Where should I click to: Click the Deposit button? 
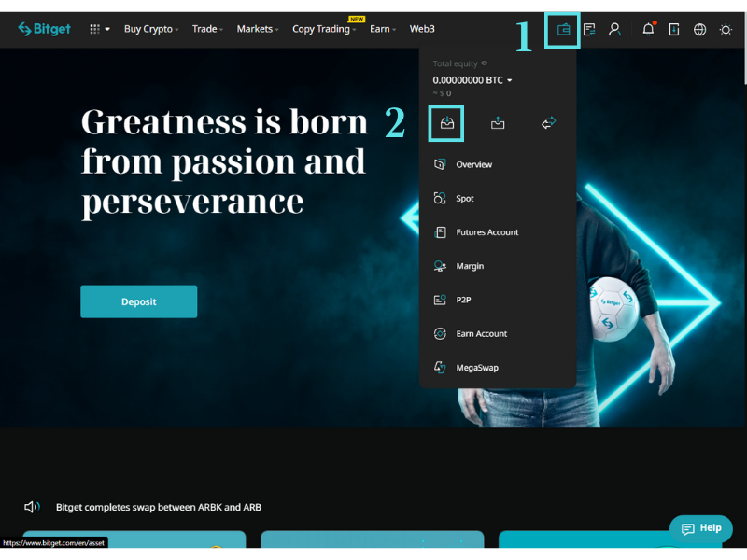coord(138,301)
